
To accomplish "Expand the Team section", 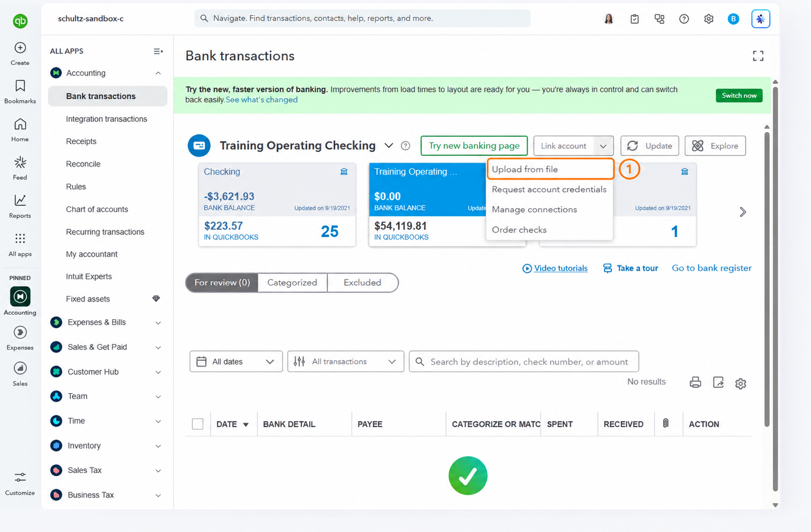I will click(x=158, y=396).
